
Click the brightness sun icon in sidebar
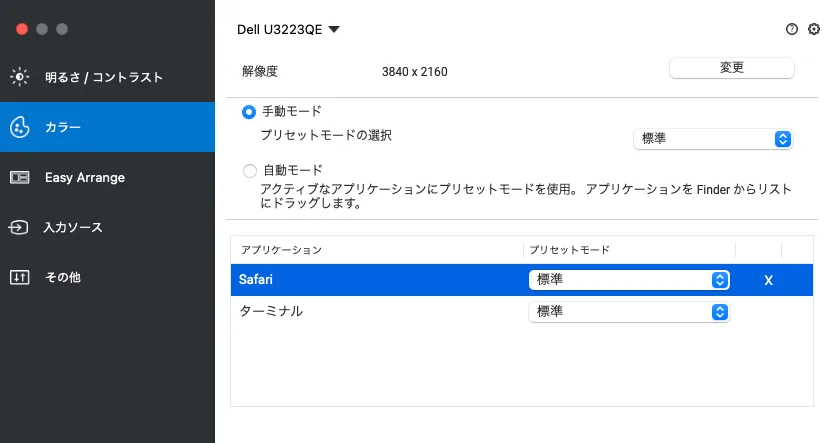pyautogui.click(x=20, y=77)
